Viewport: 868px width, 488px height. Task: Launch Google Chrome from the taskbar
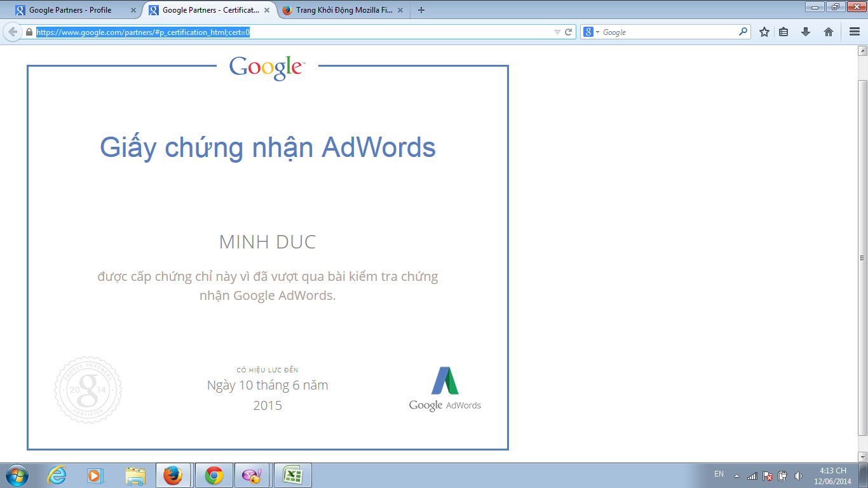tap(214, 475)
